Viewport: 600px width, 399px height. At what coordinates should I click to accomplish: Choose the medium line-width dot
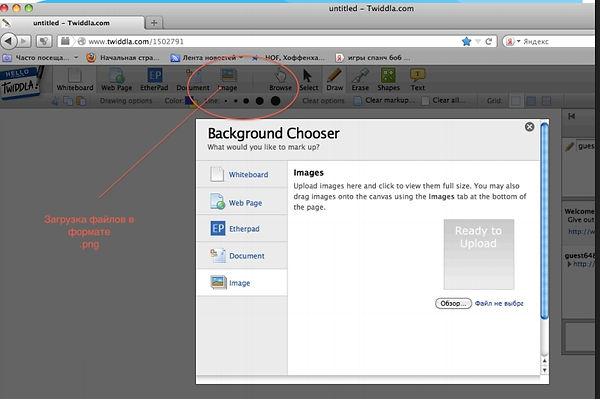pos(246,101)
